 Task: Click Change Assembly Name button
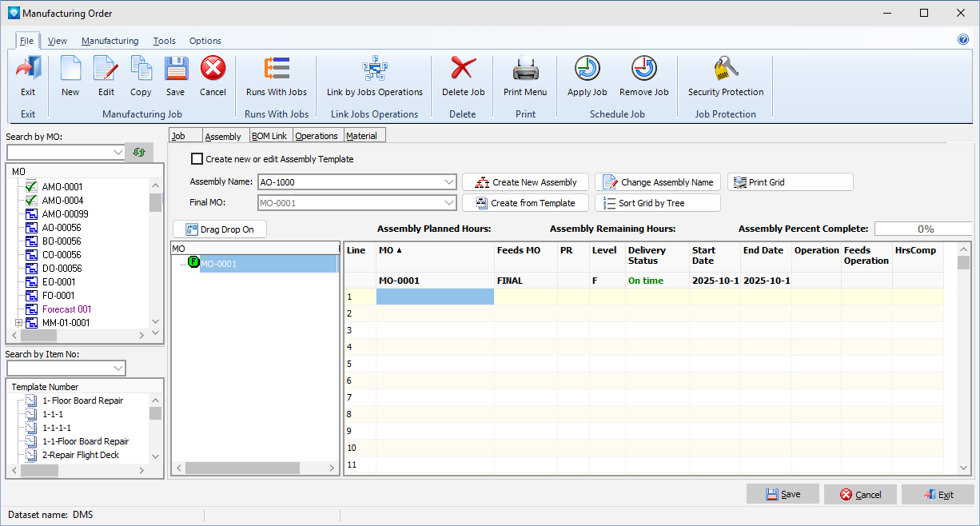(658, 182)
